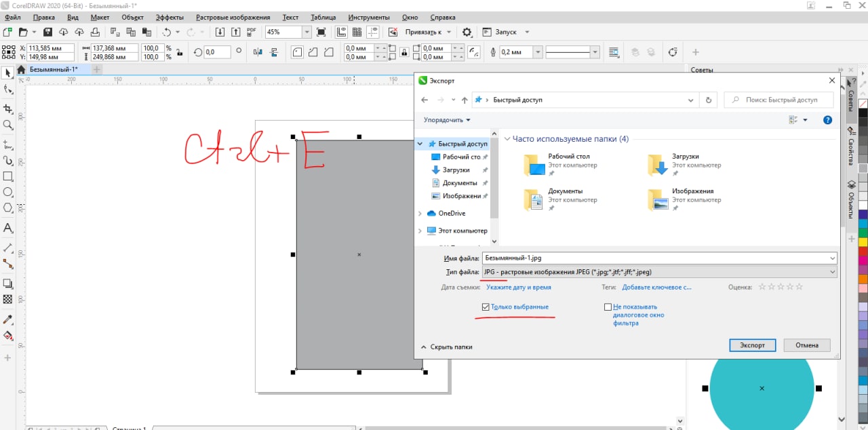Select the Zoom magnifier tool
The height and width of the screenshot is (430, 868).
(x=8, y=125)
